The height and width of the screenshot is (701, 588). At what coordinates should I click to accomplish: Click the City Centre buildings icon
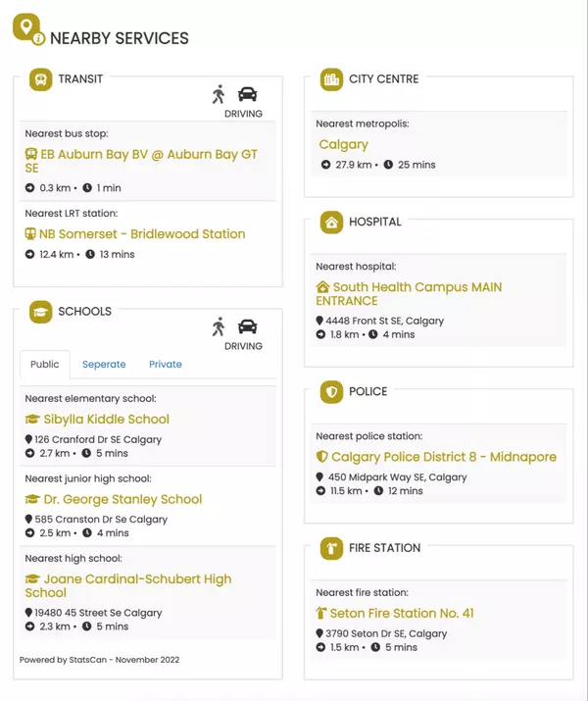[331, 79]
